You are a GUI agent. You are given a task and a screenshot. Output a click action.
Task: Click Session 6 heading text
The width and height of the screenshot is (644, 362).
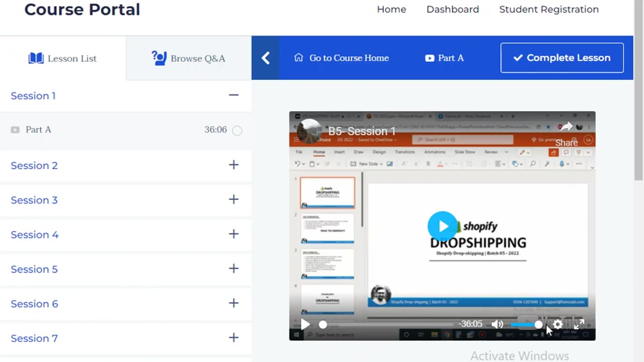[x=34, y=304]
